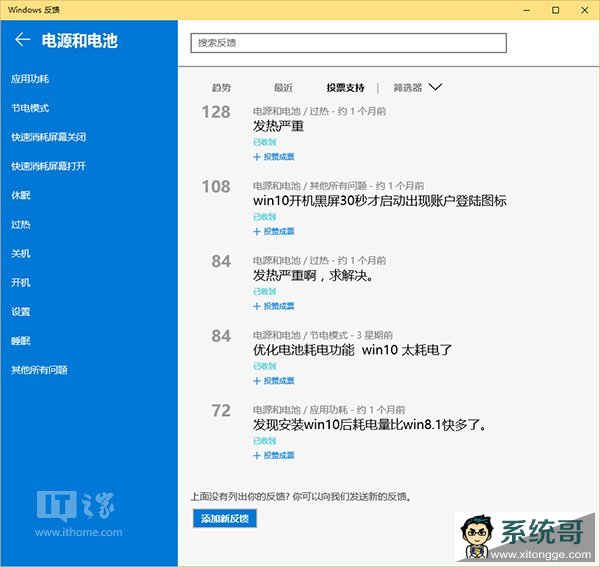The height and width of the screenshot is (567, 600).
Task: Click the chevron next to 筛选器
Action: tap(435, 87)
